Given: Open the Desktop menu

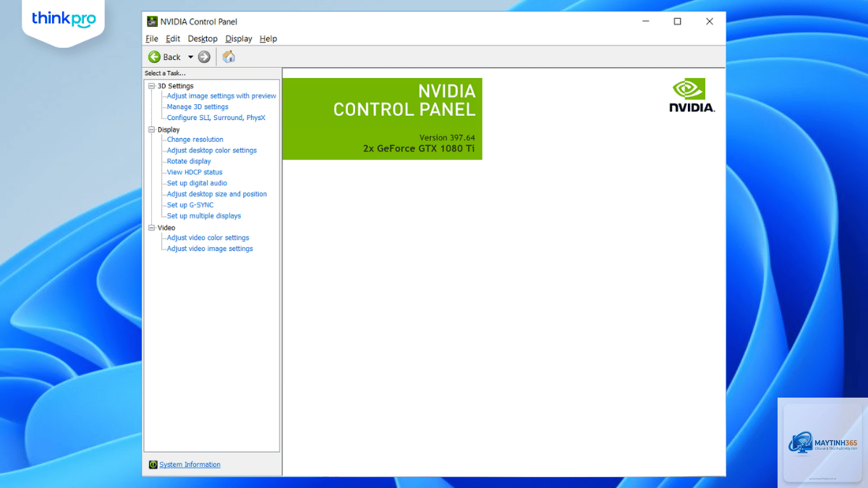Looking at the screenshot, I should 203,39.
